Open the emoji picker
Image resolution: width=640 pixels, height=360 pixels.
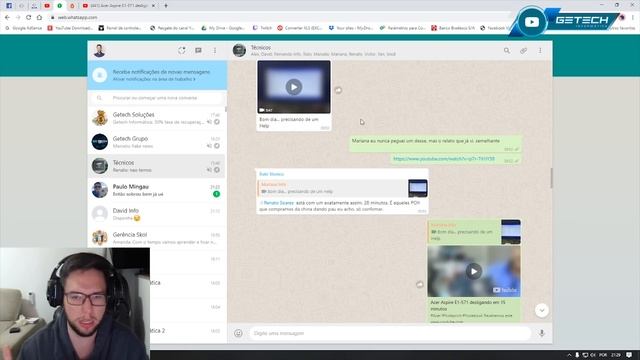click(x=238, y=333)
